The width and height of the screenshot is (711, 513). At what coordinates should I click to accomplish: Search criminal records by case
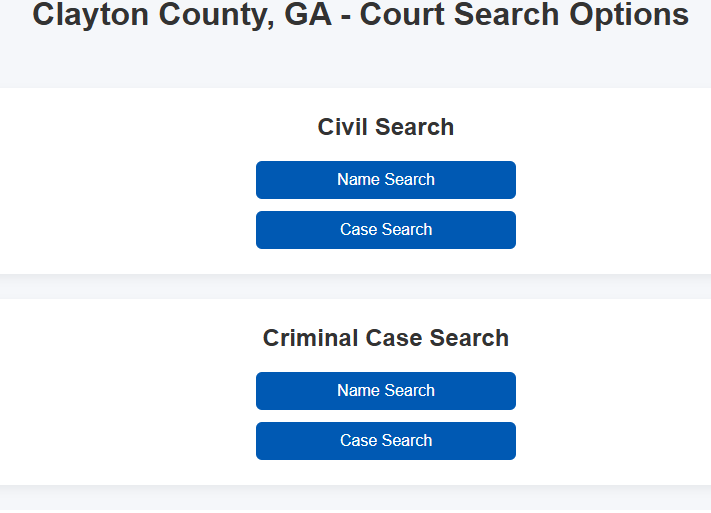click(386, 441)
